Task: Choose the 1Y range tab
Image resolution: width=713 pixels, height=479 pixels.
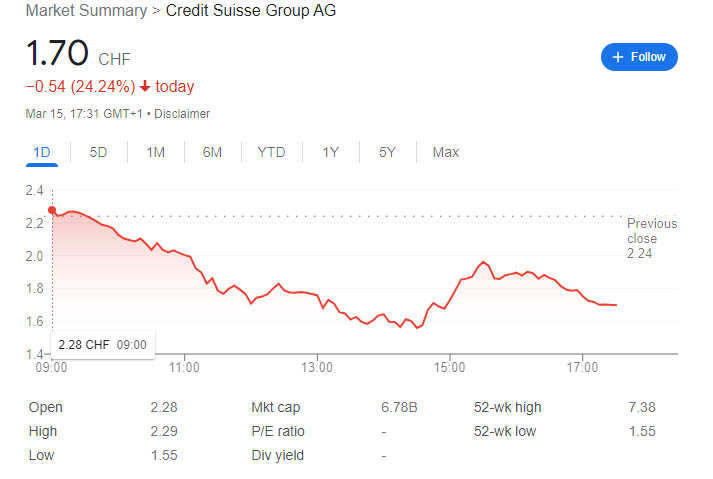Action: click(330, 152)
